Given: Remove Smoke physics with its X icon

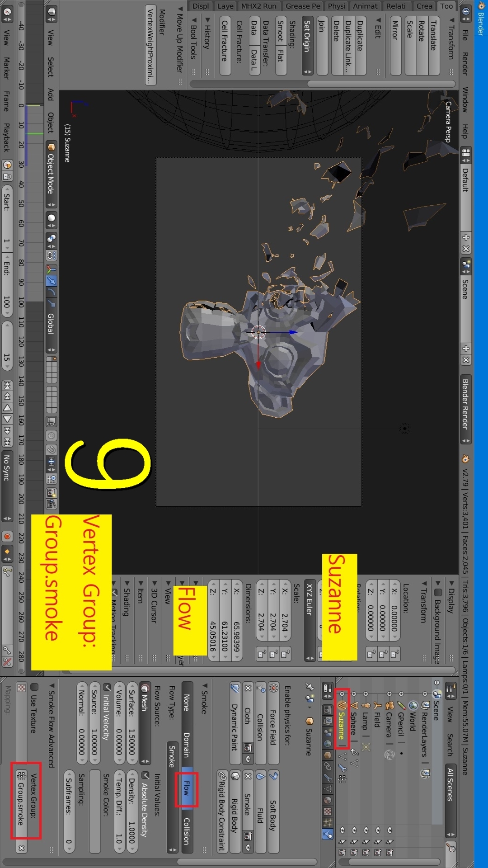Looking at the screenshot, I should 248,776.
